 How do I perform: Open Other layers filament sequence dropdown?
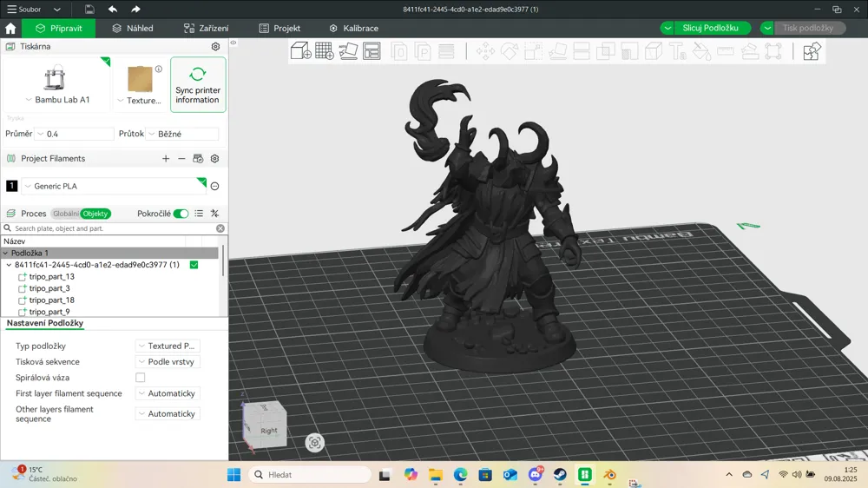(168, 414)
